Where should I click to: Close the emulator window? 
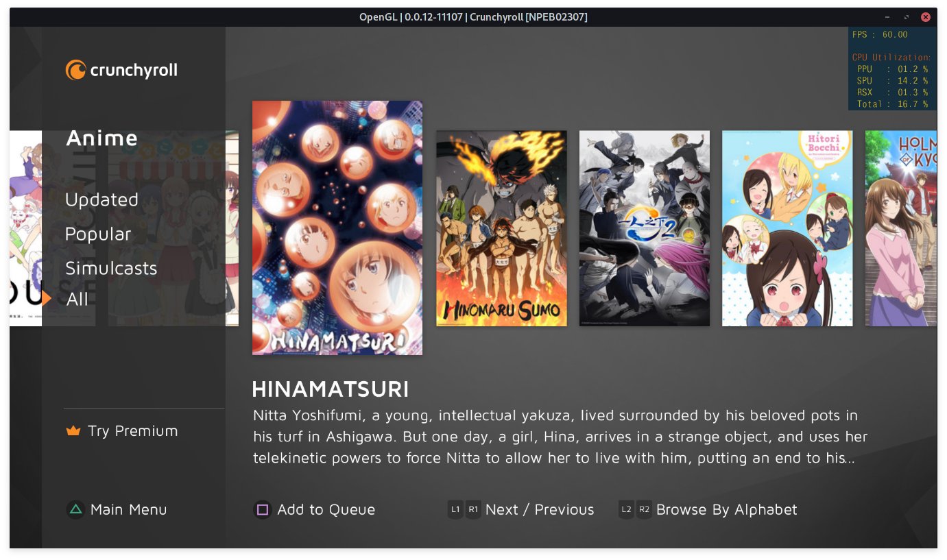[x=926, y=17]
